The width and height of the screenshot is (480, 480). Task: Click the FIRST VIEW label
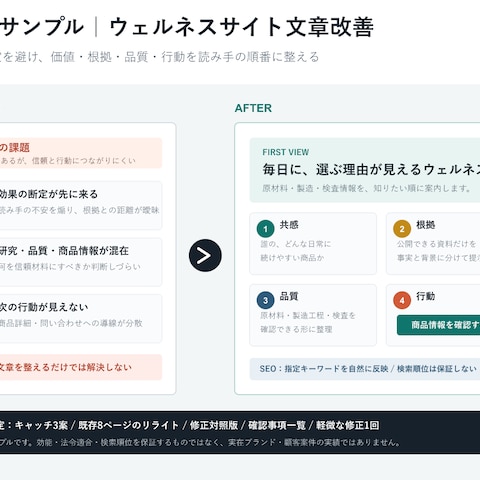[x=286, y=152]
